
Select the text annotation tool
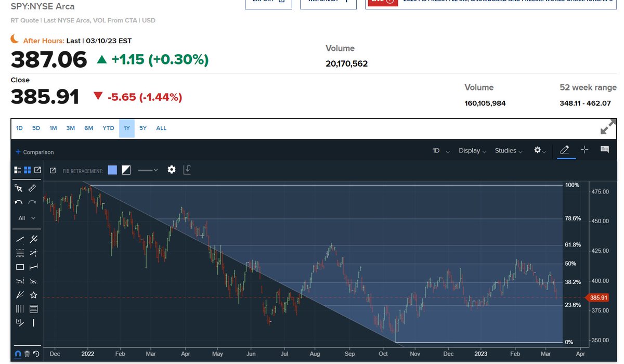tap(20, 322)
